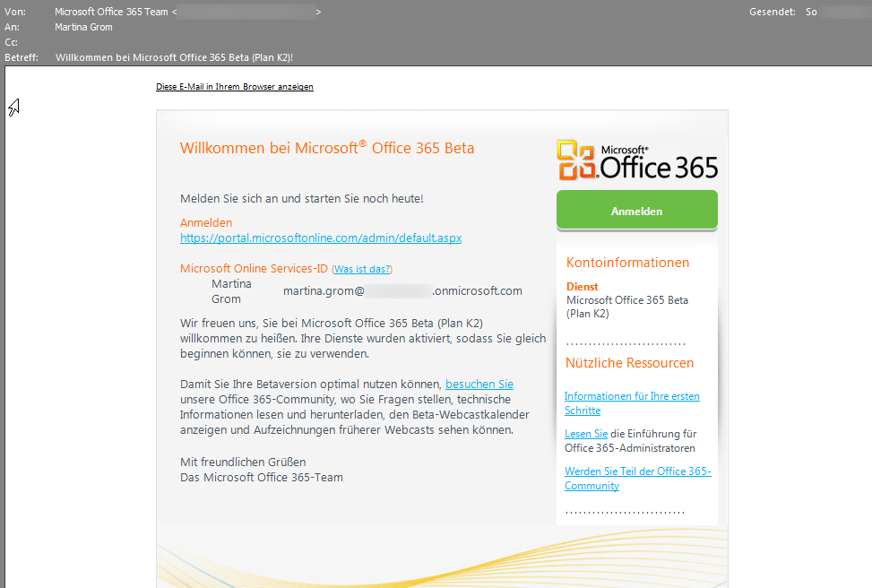Open the 'Was ist das?' link

point(362,269)
